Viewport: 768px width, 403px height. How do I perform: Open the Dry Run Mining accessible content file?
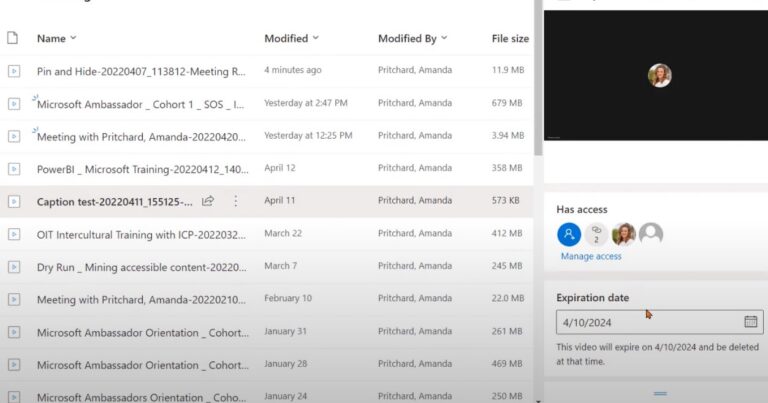point(141,267)
